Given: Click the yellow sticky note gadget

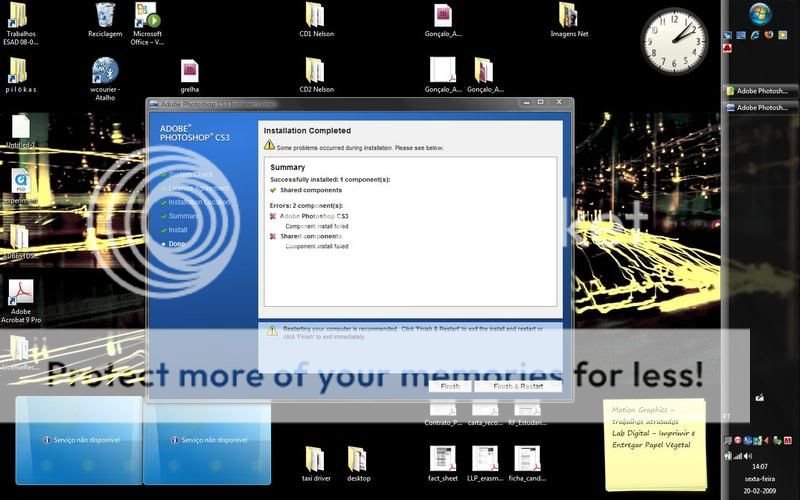Looking at the screenshot, I should click(x=654, y=444).
